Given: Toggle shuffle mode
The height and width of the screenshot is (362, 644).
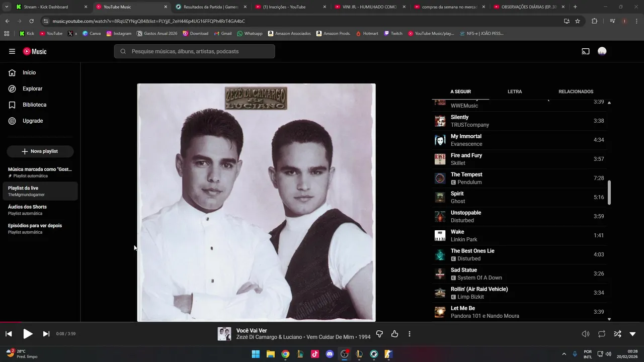Looking at the screenshot, I should point(617,334).
